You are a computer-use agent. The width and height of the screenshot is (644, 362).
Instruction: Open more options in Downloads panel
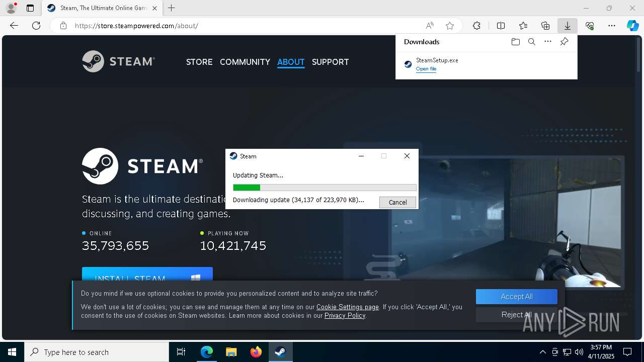pyautogui.click(x=548, y=42)
